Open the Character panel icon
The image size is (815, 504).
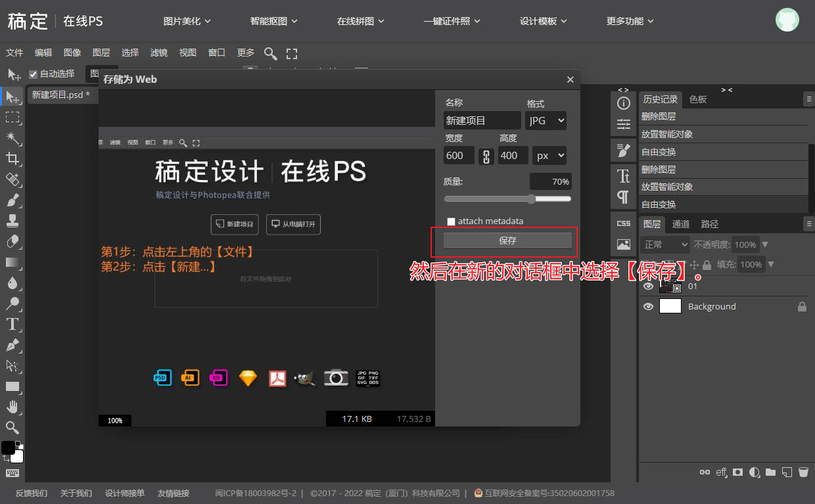point(624,176)
